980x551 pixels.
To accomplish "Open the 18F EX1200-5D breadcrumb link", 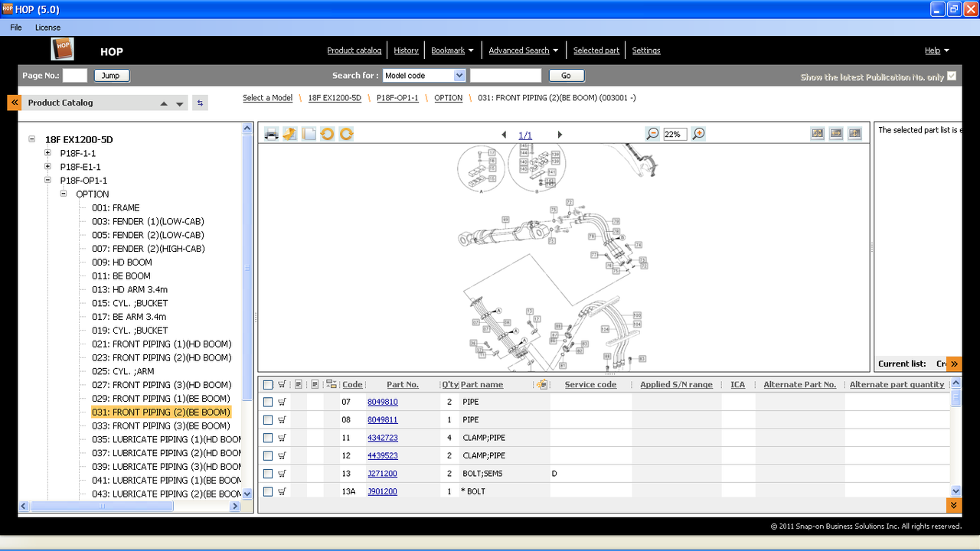I will point(335,98).
